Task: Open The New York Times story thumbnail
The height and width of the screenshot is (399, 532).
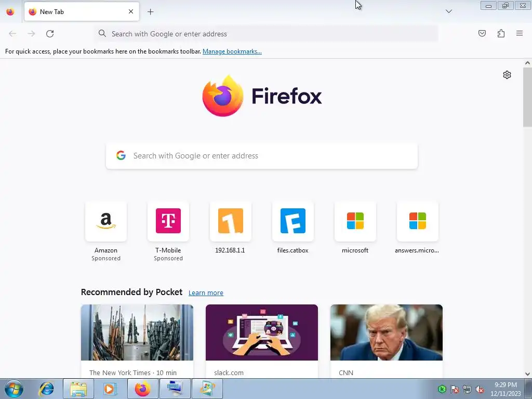Action: pos(137,332)
